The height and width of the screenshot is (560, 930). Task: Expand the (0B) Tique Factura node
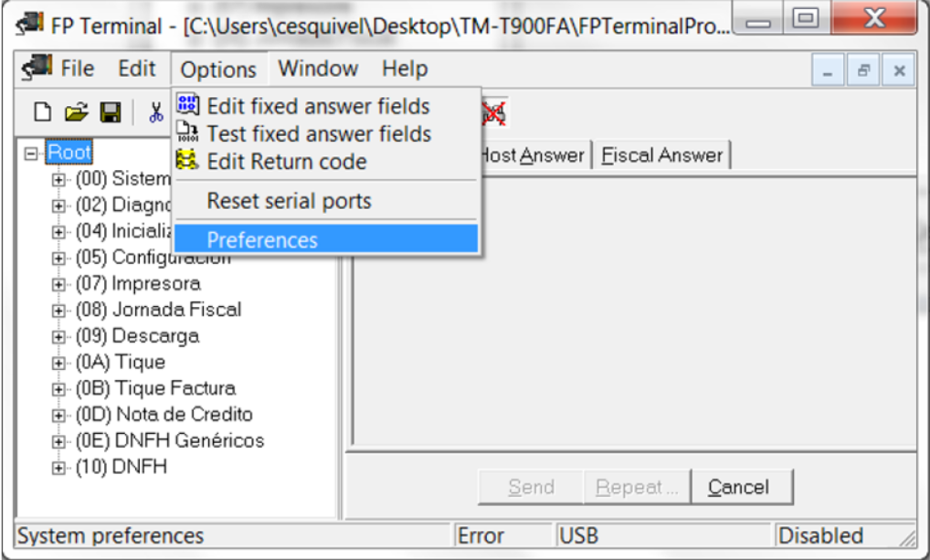(58, 389)
